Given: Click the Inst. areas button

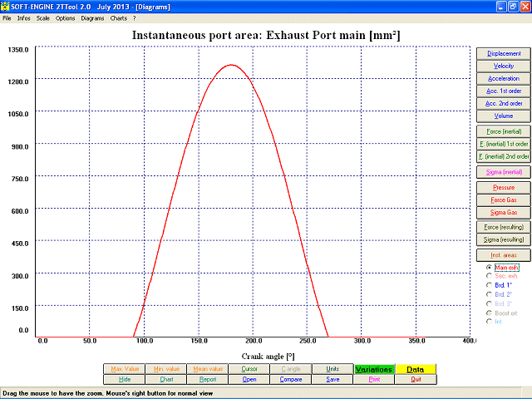Looking at the screenshot, I should click(x=504, y=255).
